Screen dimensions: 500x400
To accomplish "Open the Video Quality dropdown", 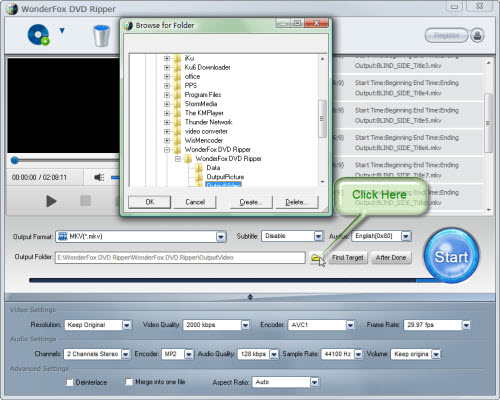I will coord(245,325).
